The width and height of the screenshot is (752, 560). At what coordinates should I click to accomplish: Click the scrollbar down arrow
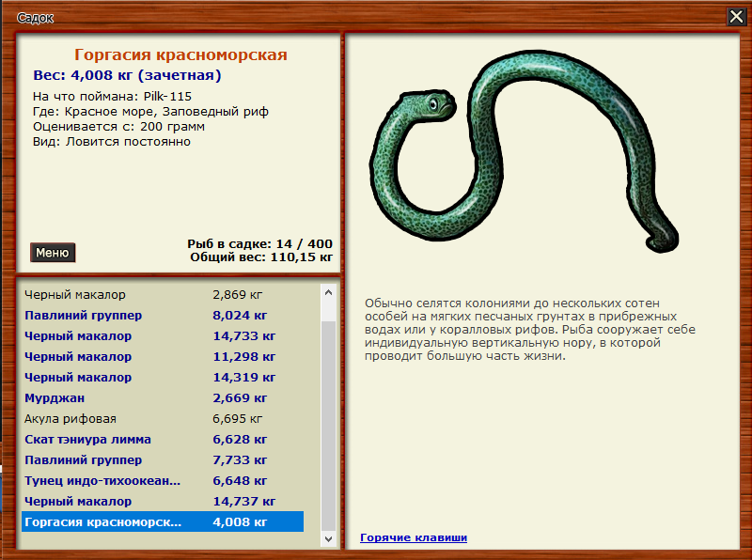pos(329,539)
